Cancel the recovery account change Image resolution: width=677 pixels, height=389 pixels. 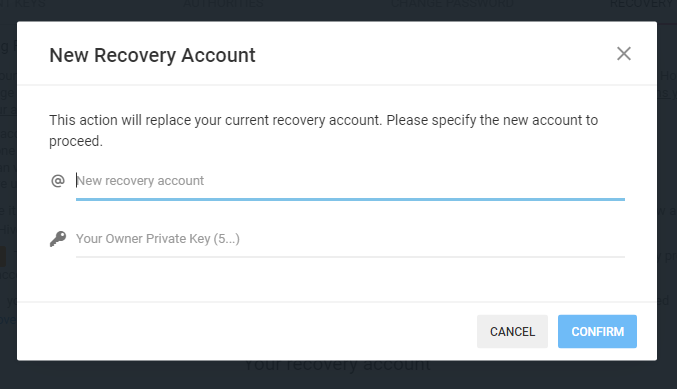[x=512, y=331]
